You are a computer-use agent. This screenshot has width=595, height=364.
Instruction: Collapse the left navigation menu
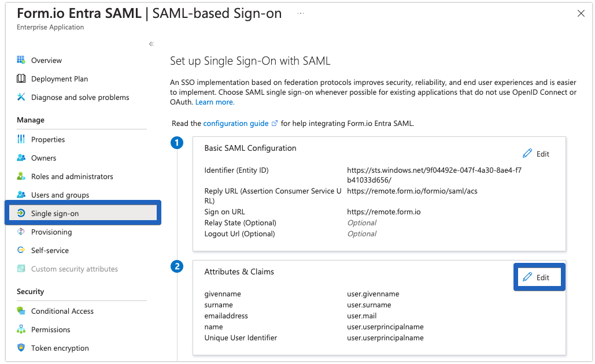tap(151, 44)
